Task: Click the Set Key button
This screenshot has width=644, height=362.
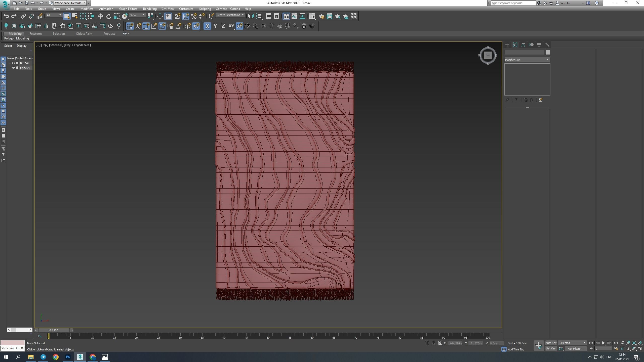Action: [x=551, y=348]
